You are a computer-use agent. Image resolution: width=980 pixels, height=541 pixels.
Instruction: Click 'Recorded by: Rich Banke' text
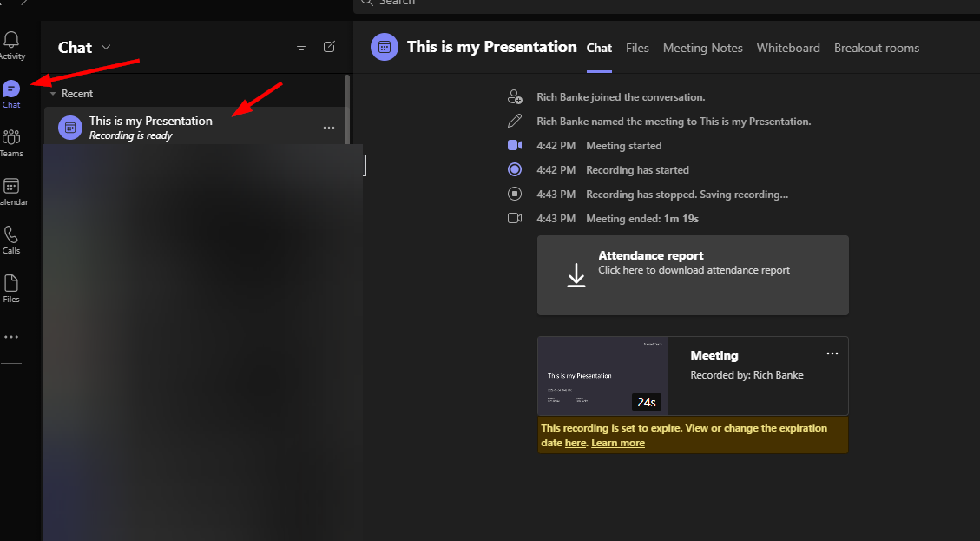point(747,375)
